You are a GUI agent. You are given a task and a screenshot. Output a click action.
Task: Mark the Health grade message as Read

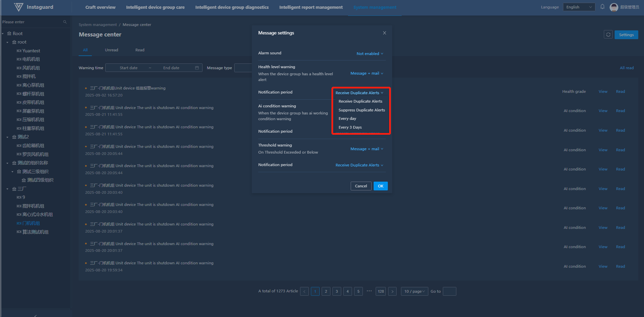coord(620,91)
